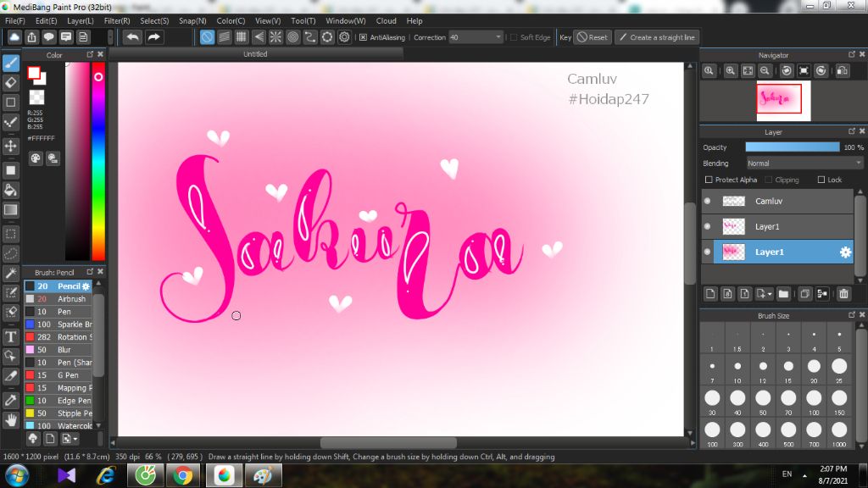Viewport: 868px width, 488px height.
Task: Select the Gradient tool
Action: [11, 210]
